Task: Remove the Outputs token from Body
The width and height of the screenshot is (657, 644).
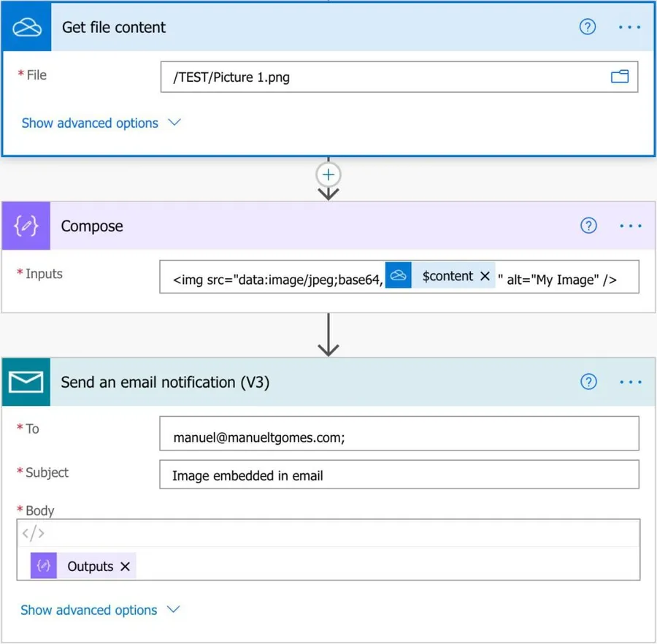Action: tap(125, 567)
